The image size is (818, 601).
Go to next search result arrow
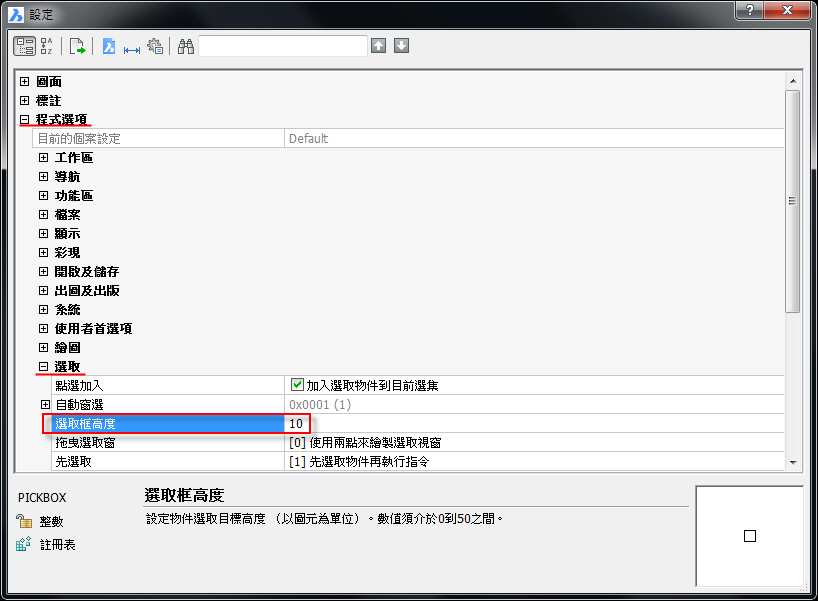click(401, 46)
